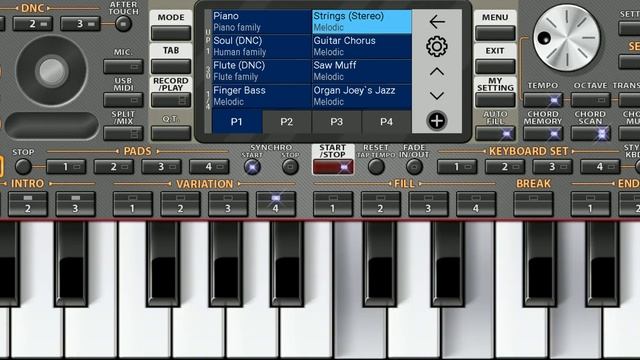Click the joystick control
This screenshot has height=360, width=640.
51,71
